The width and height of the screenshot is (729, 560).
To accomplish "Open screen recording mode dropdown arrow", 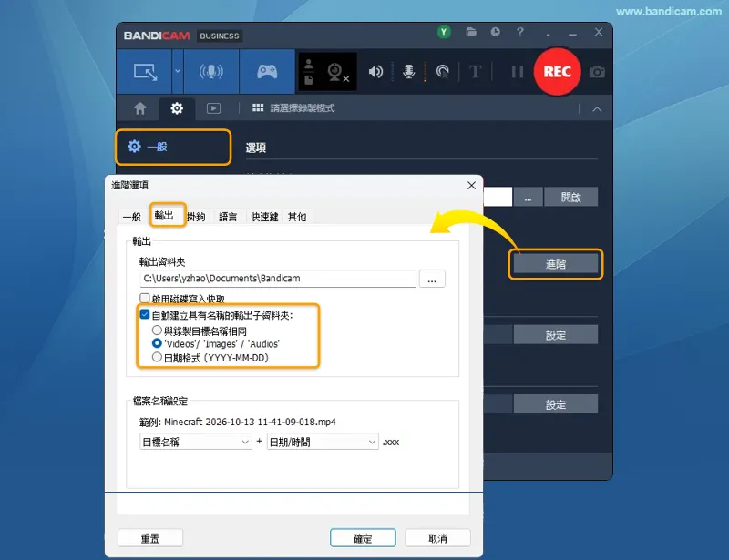I will [178, 72].
